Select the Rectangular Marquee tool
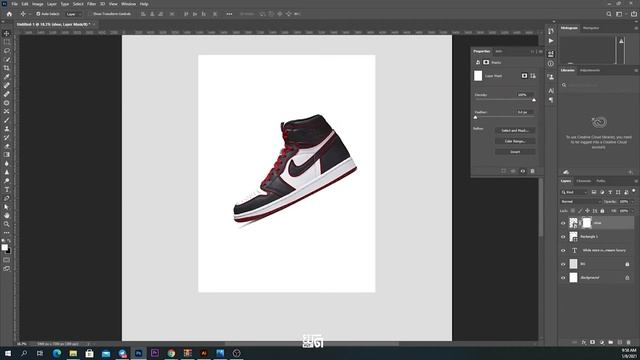The height and width of the screenshot is (360, 640). pos(7,42)
